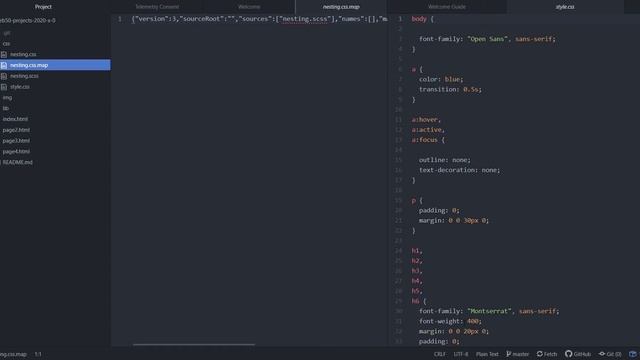Open page3.html from the tree view
Screen dimensions: 640x360
tap(16, 141)
